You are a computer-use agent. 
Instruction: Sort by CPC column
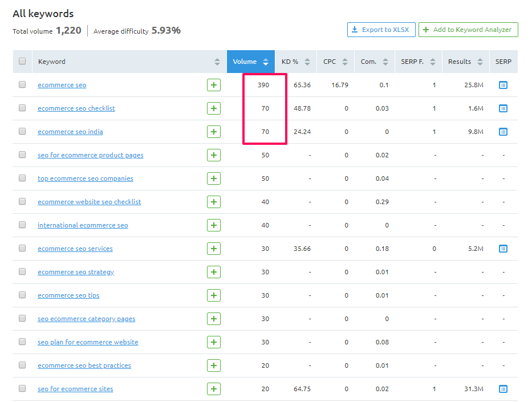tap(335, 62)
